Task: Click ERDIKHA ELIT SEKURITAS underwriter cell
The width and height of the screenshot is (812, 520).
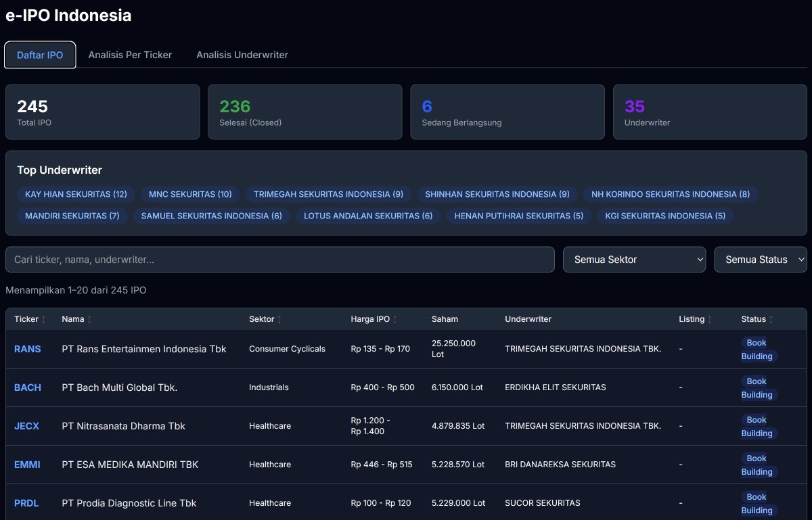Action: pos(556,387)
